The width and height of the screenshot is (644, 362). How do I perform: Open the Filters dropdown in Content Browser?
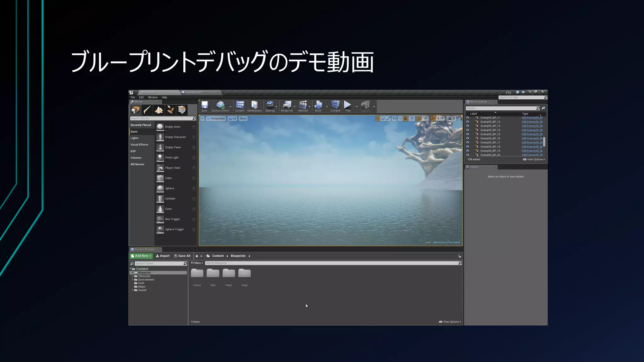197,263
